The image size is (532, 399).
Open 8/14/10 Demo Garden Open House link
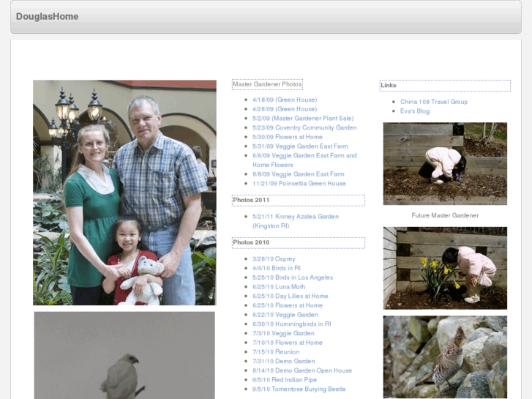[x=302, y=370]
